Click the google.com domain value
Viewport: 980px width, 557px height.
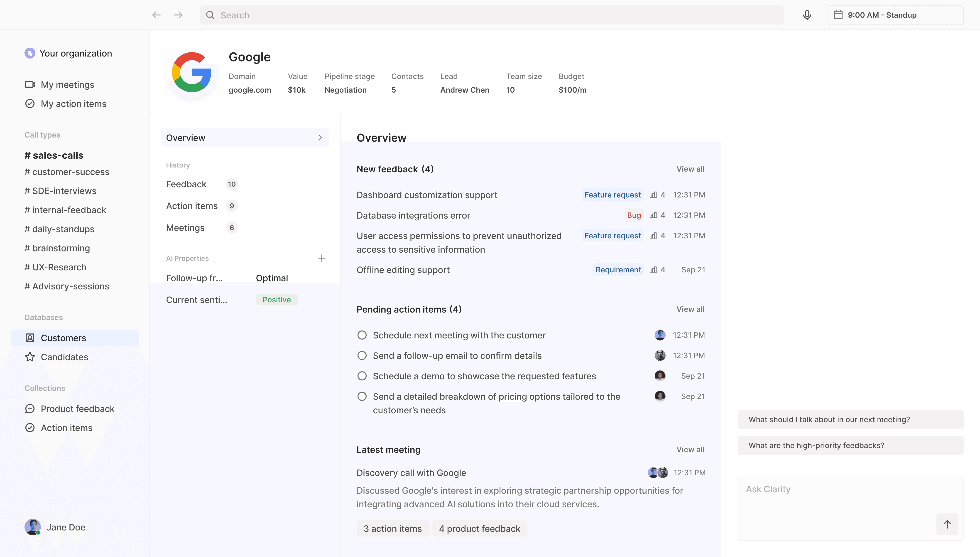pyautogui.click(x=250, y=90)
